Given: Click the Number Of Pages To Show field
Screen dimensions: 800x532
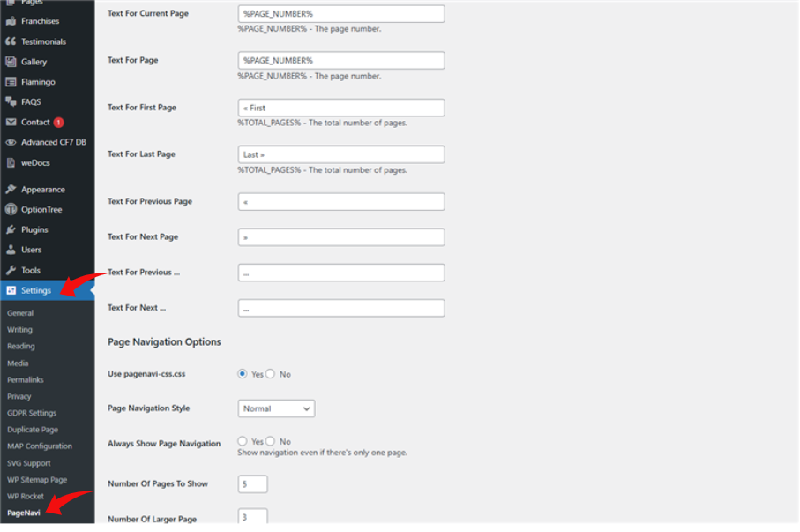Looking at the screenshot, I should (252, 483).
